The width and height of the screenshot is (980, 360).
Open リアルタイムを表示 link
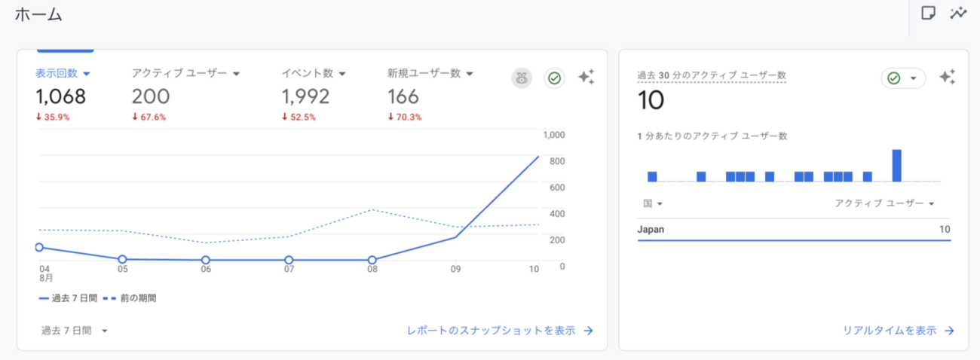coord(899,331)
